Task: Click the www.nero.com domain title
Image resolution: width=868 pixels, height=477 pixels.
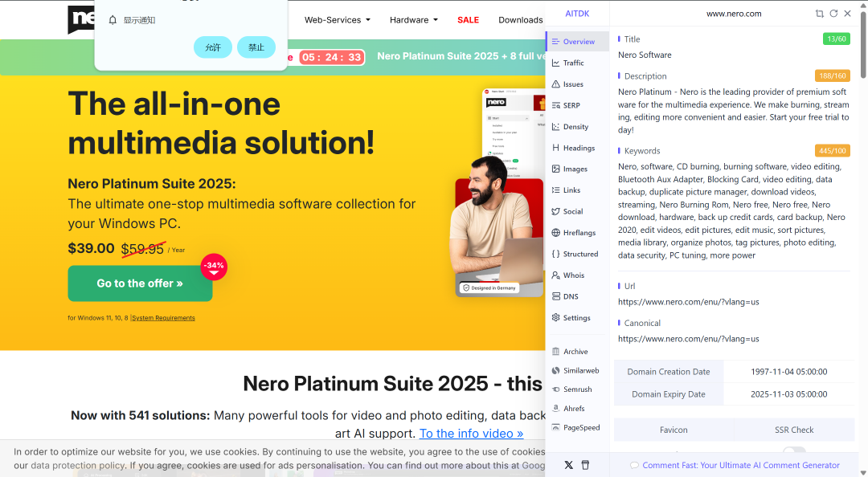Action: point(734,14)
